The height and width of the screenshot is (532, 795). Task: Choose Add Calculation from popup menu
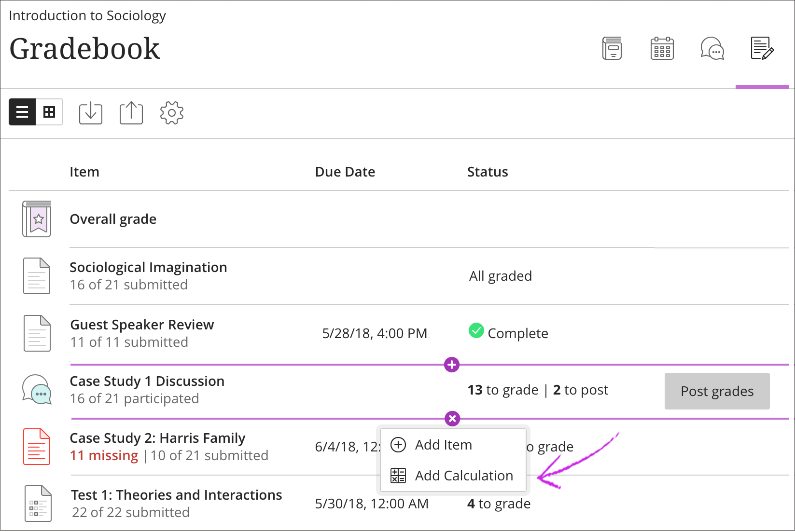pyautogui.click(x=463, y=476)
